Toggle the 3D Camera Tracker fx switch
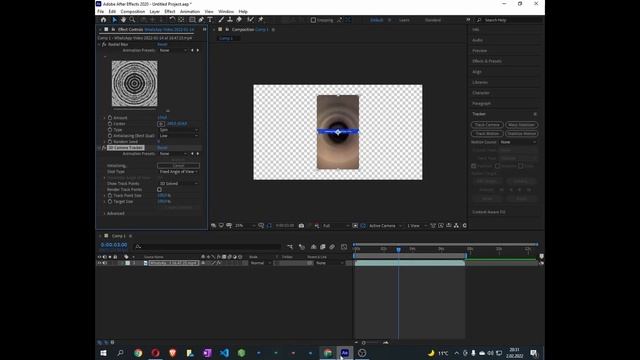Image resolution: width=640 pixels, height=360 pixels. pyautogui.click(x=104, y=147)
